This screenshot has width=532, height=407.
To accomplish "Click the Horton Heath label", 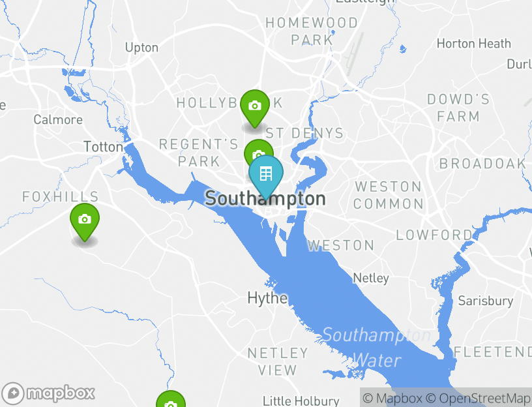I will pyautogui.click(x=473, y=44).
